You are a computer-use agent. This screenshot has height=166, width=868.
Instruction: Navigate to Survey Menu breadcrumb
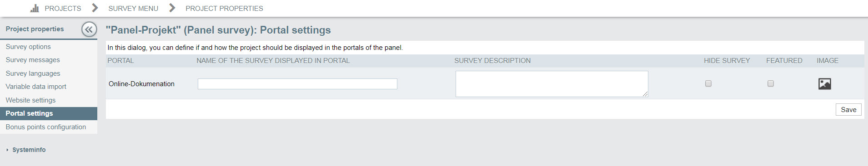133,8
